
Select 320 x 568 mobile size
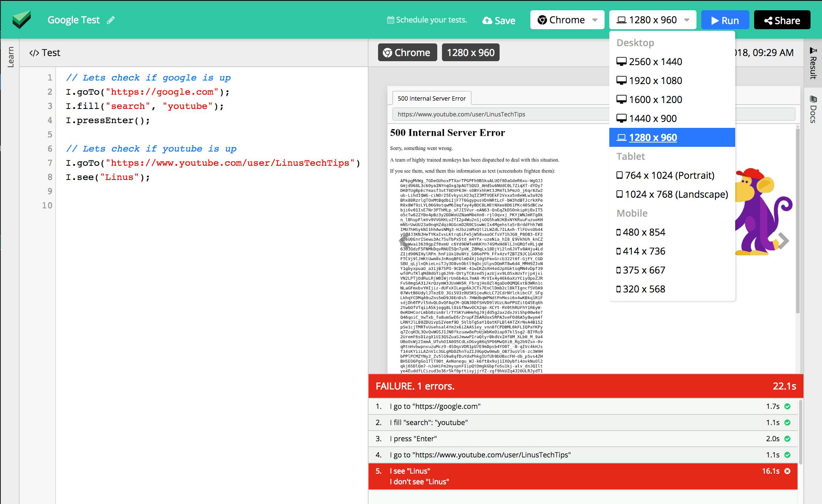click(x=672, y=289)
